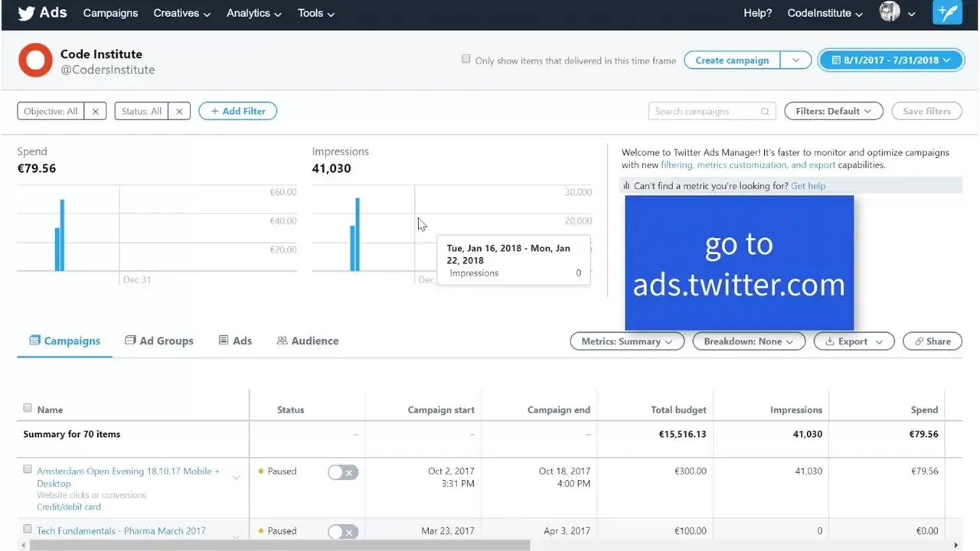Image resolution: width=980 pixels, height=551 pixels.
Task: Click the + Add Filter button
Action: (x=238, y=111)
